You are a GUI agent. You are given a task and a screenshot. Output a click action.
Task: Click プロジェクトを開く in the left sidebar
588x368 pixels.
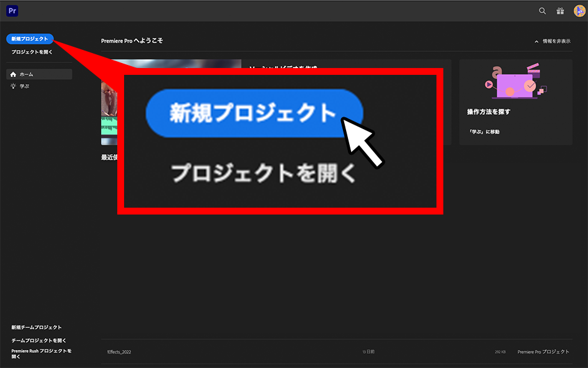pyautogui.click(x=32, y=52)
